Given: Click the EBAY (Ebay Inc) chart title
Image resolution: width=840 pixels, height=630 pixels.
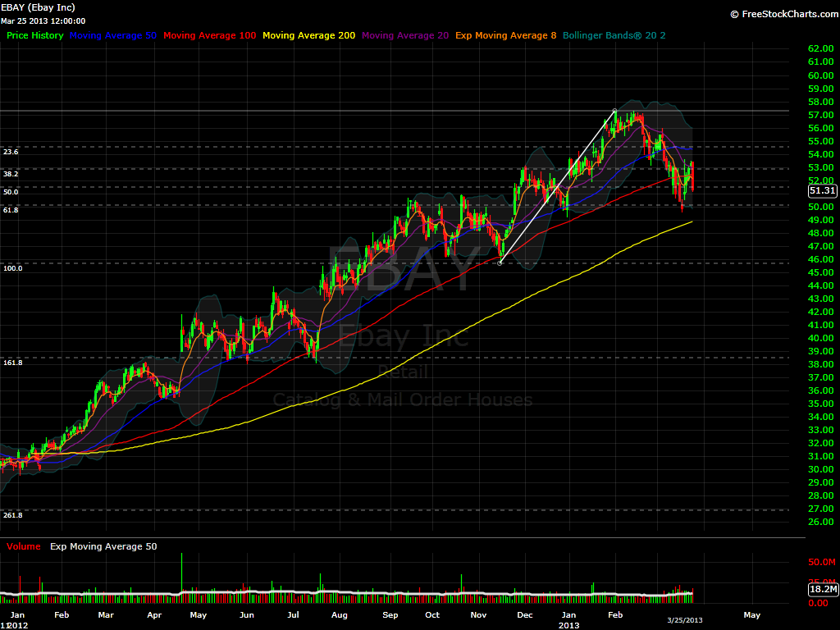Looking at the screenshot, I should point(38,7).
